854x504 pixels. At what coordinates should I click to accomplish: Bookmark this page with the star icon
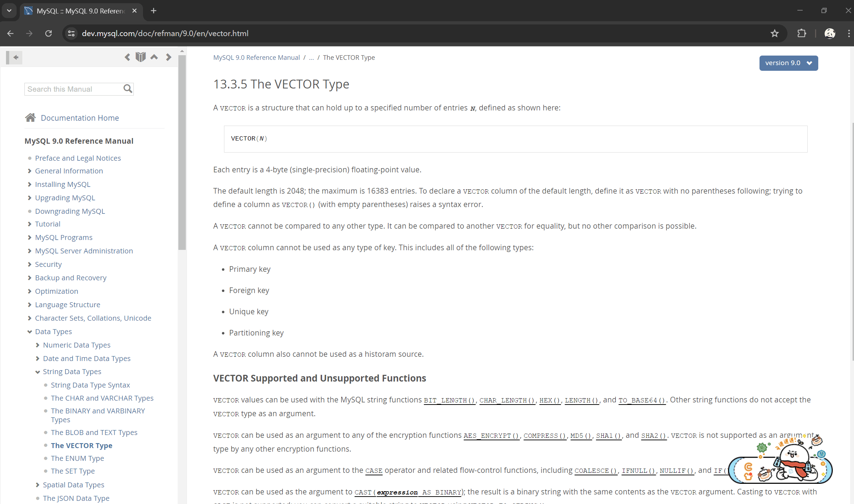775,33
